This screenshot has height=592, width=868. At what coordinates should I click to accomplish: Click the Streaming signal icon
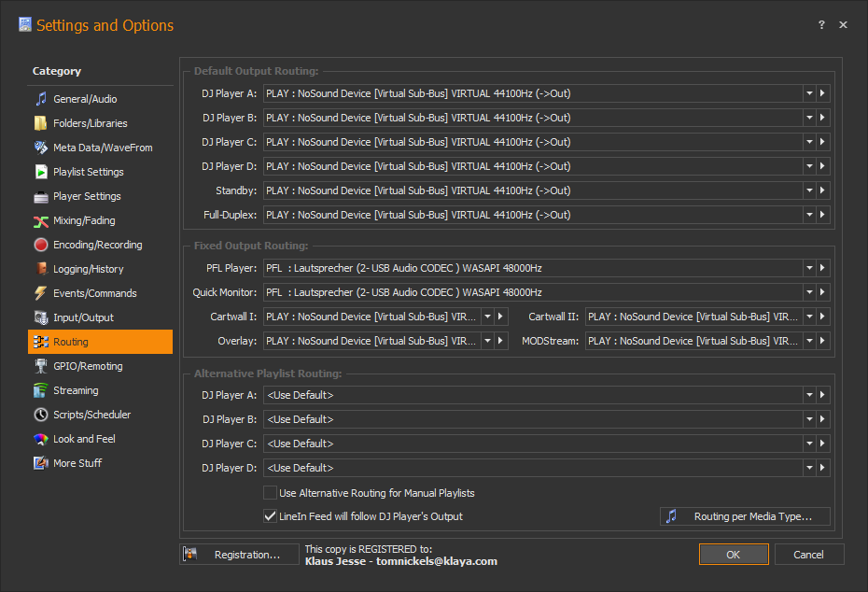[41, 390]
